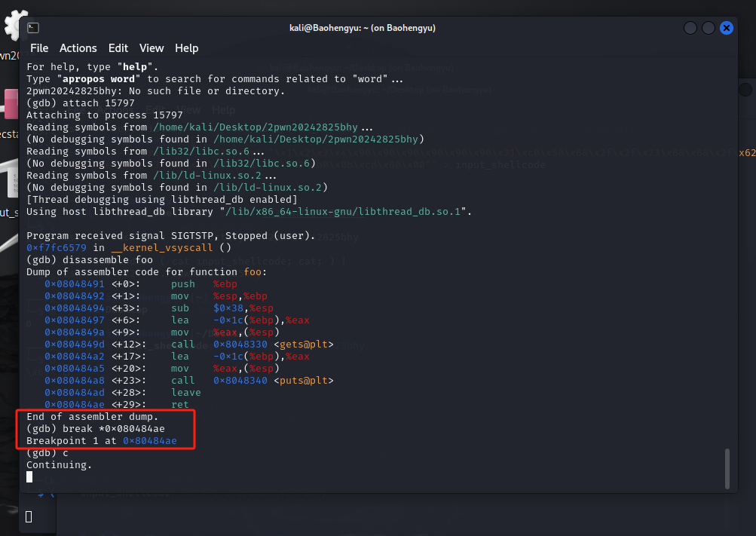Click the '(gdb) disassemble foo' command line
Screen dimensions: 756x536
tap(90, 260)
